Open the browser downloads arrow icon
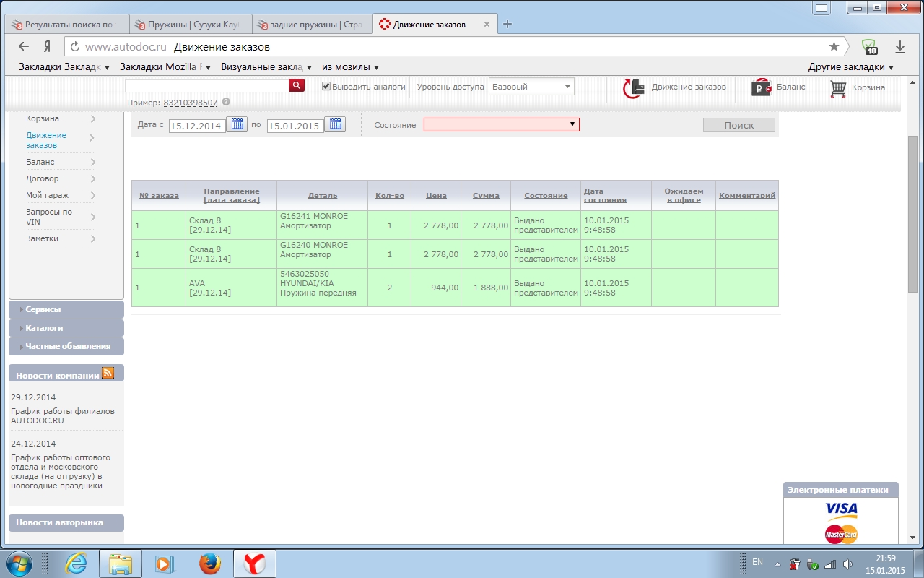The height and width of the screenshot is (578, 924). tap(899, 46)
